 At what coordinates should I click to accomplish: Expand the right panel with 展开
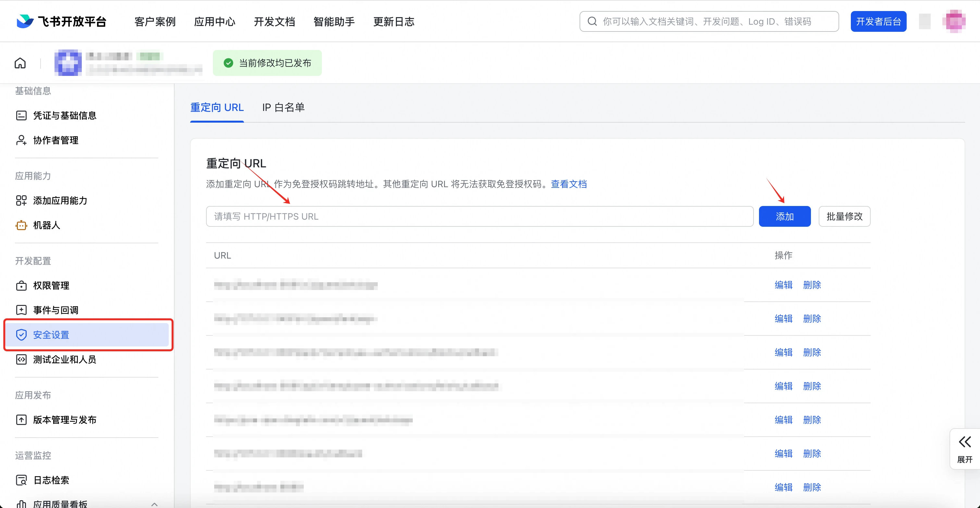(965, 449)
